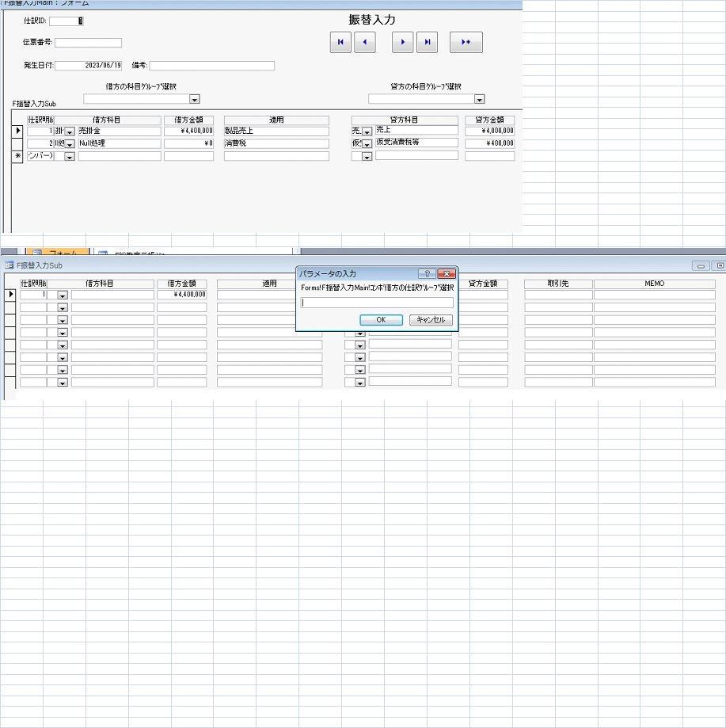Click the parameter value text box in dialog
Viewport: 726px width, 728px height.
(377, 303)
